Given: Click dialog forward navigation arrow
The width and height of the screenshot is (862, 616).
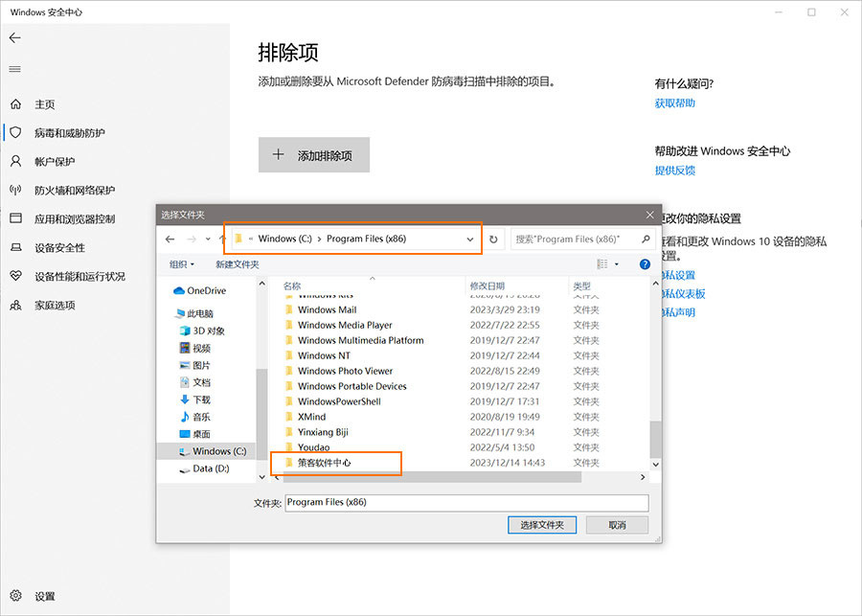Looking at the screenshot, I should [x=192, y=239].
